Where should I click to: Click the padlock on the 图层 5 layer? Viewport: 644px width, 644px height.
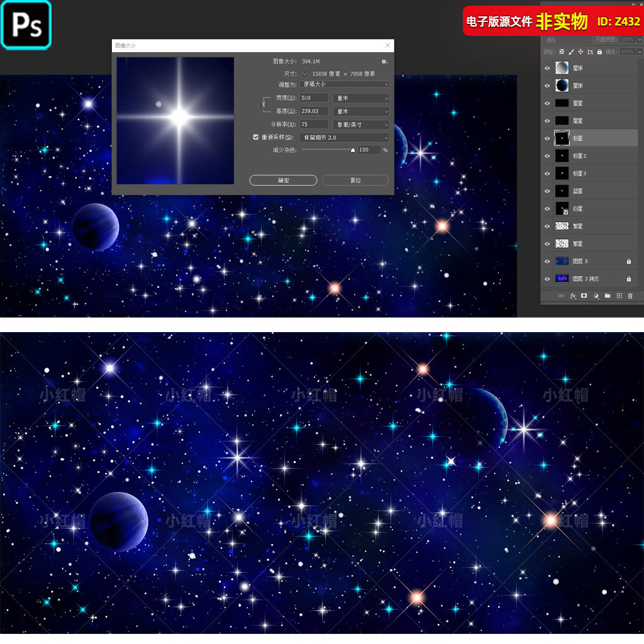click(x=629, y=261)
